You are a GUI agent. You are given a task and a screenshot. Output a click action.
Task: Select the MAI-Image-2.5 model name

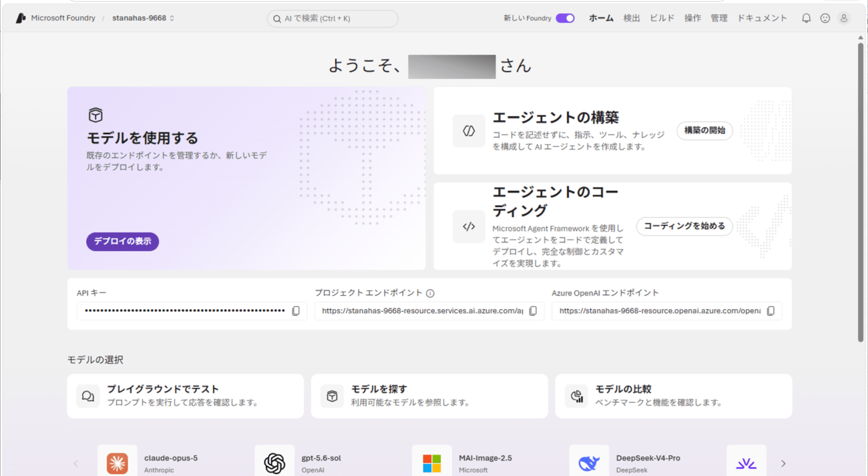click(x=485, y=458)
